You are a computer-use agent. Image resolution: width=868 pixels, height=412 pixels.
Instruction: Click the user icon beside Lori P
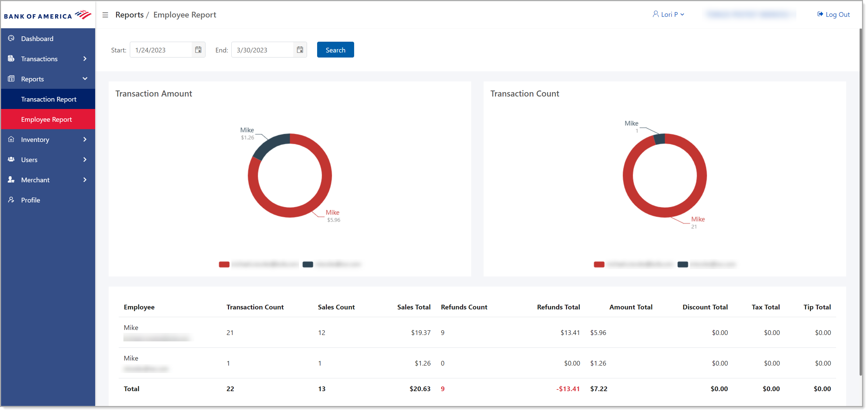tap(655, 14)
